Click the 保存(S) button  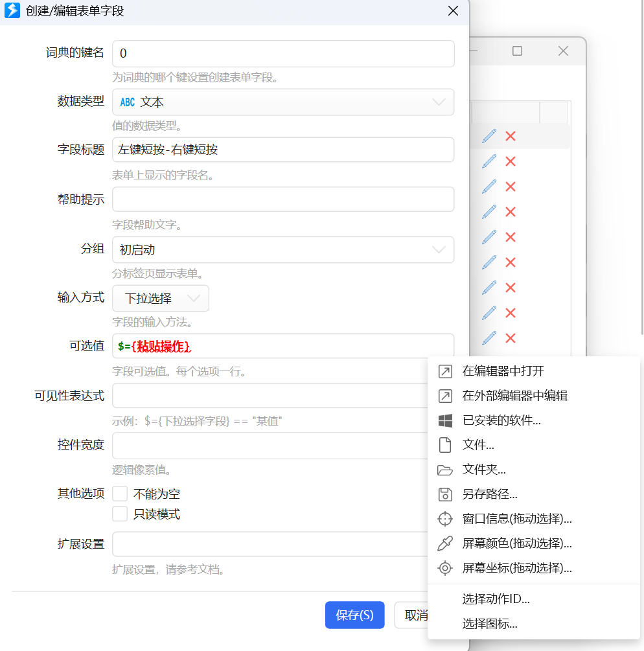coord(354,615)
